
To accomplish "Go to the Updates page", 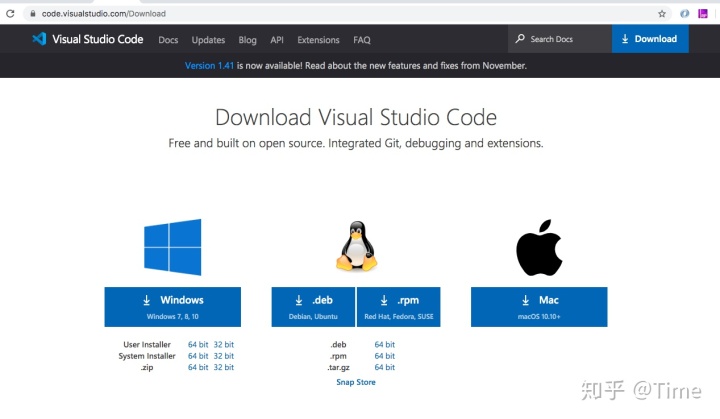I will [208, 40].
